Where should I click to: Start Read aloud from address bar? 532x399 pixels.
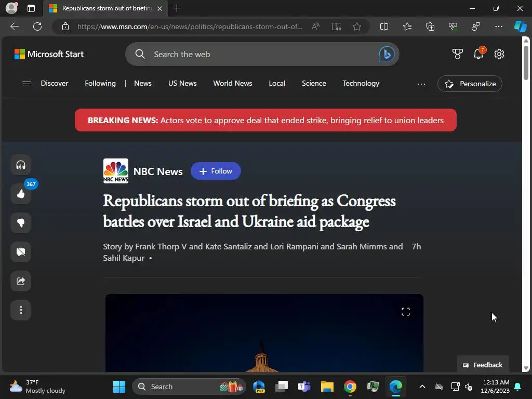(x=315, y=26)
